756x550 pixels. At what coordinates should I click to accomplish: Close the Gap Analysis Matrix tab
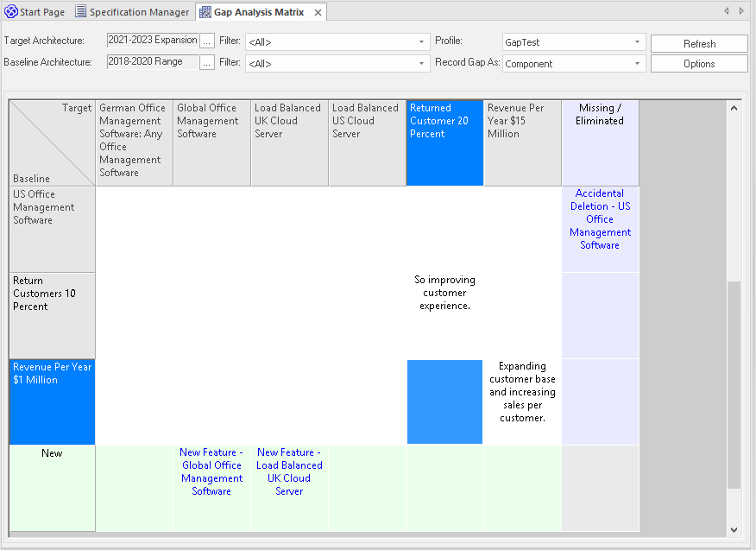[318, 13]
